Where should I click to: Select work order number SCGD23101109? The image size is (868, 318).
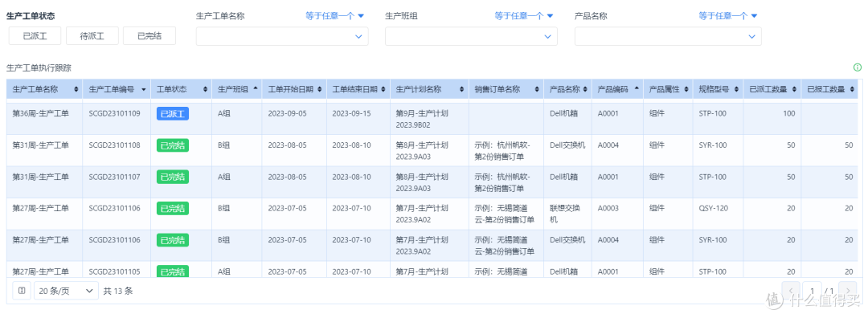[115, 113]
